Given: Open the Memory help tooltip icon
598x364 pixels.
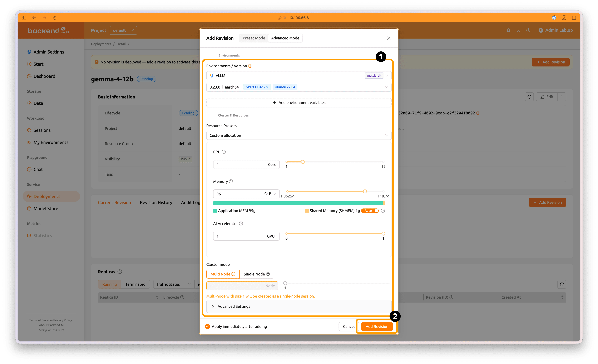Looking at the screenshot, I should [231, 181].
